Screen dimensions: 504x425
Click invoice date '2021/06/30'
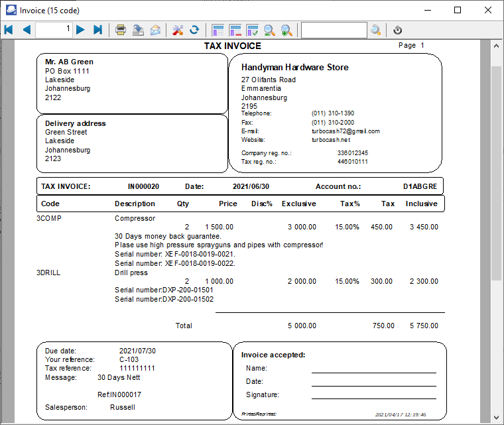tap(251, 186)
